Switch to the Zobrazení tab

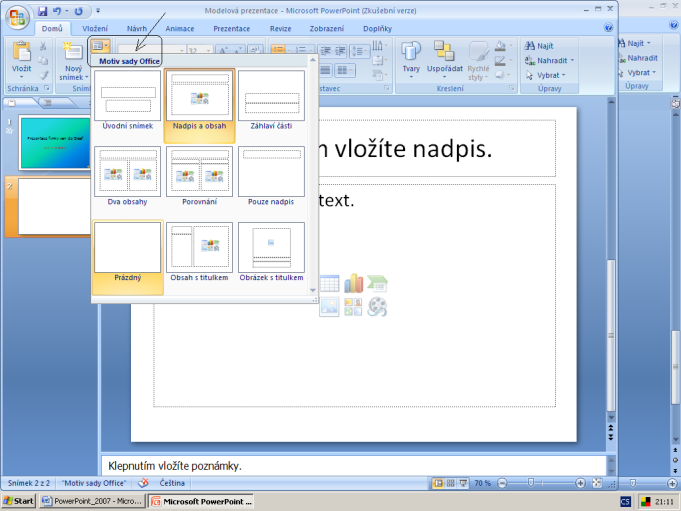tap(327, 29)
